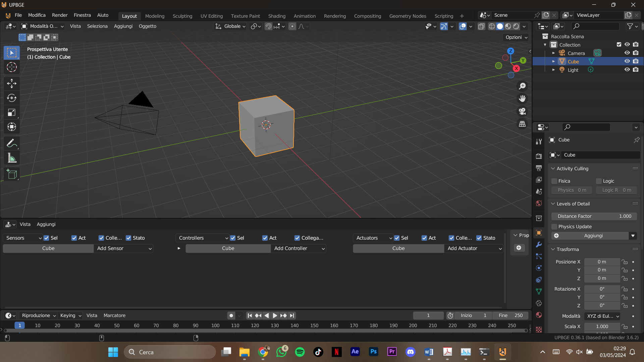Open the Add Actuator dropdown
This screenshot has width=644, height=362.
tap(474, 248)
